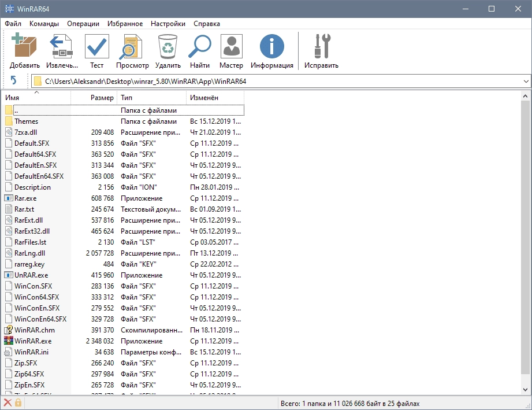
Task: Select the Rar.txt document icon
Action: [x=9, y=209]
